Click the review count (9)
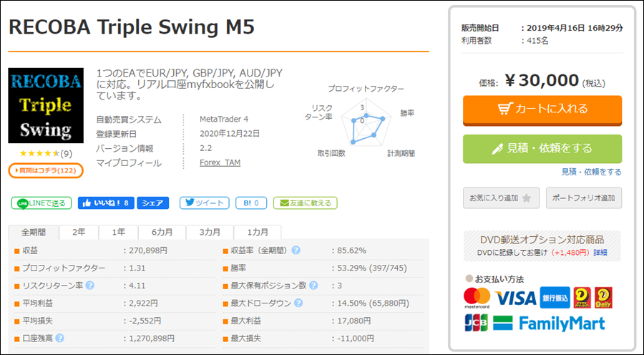Screen dimensions: 644x355 (66, 154)
